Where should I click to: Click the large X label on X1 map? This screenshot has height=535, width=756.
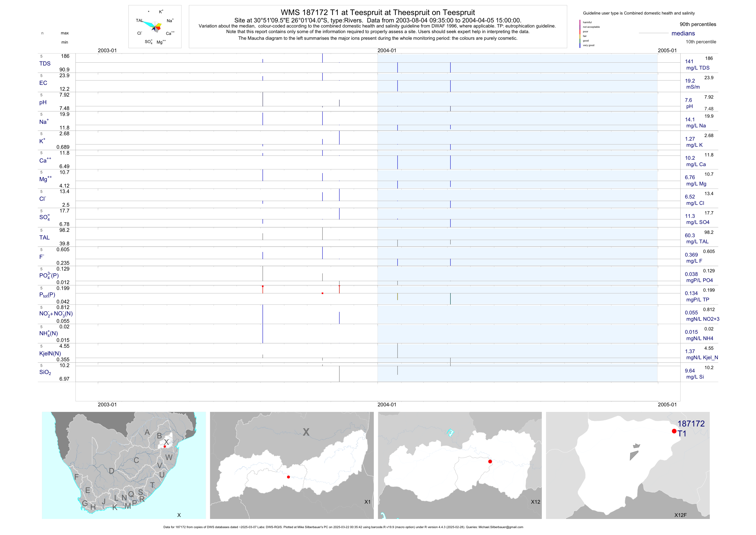click(306, 432)
